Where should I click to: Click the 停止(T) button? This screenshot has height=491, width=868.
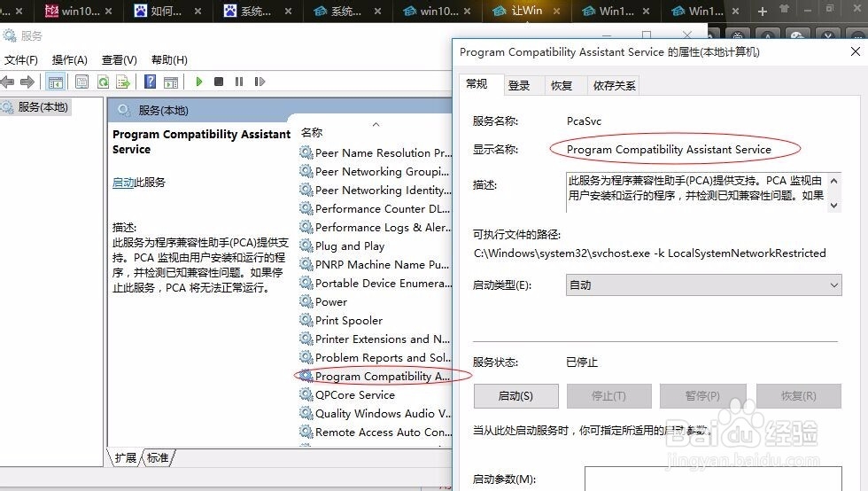click(x=608, y=395)
